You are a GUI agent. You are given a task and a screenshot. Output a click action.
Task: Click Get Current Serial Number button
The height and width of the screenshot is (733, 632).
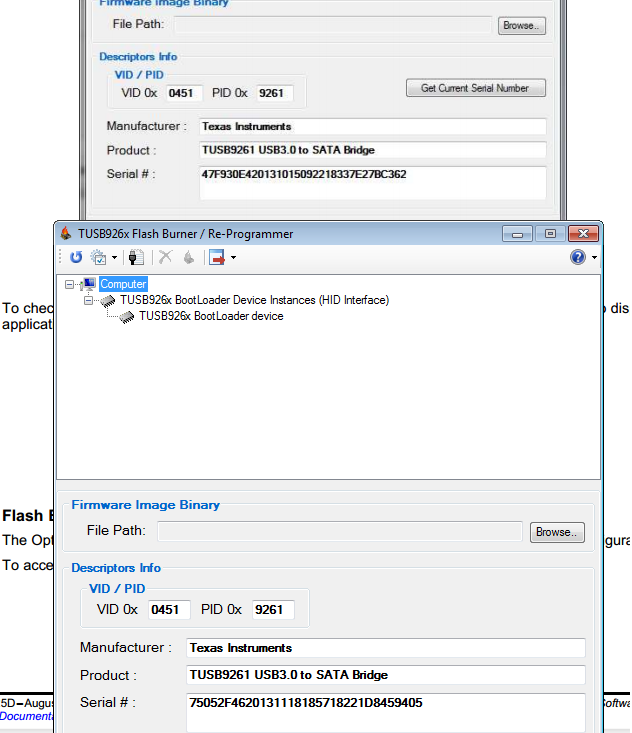pyautogui.click(x=476, y=88)
